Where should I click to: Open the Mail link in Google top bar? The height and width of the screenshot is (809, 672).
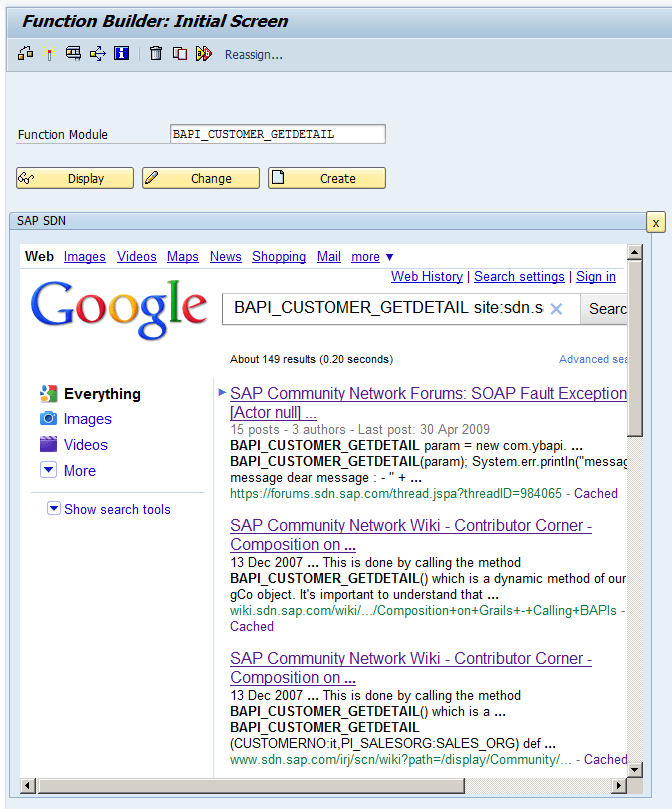(x=329, y=256)
